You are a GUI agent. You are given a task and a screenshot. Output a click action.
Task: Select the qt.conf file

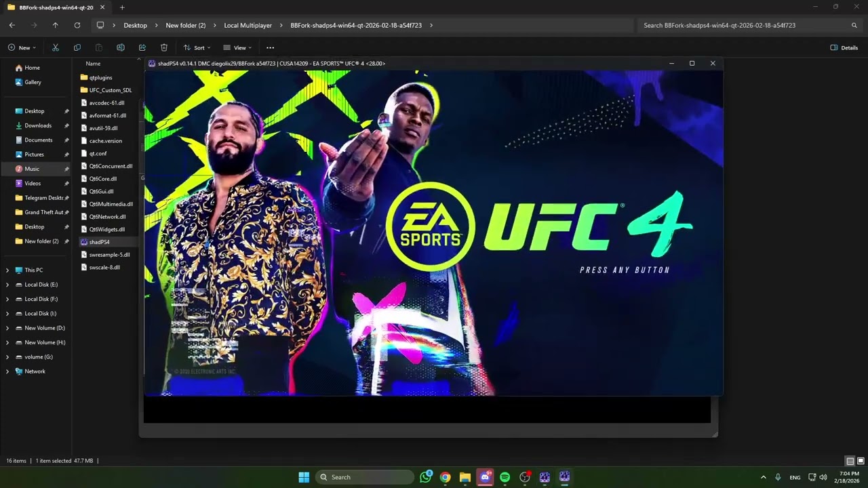coord(98,154)
